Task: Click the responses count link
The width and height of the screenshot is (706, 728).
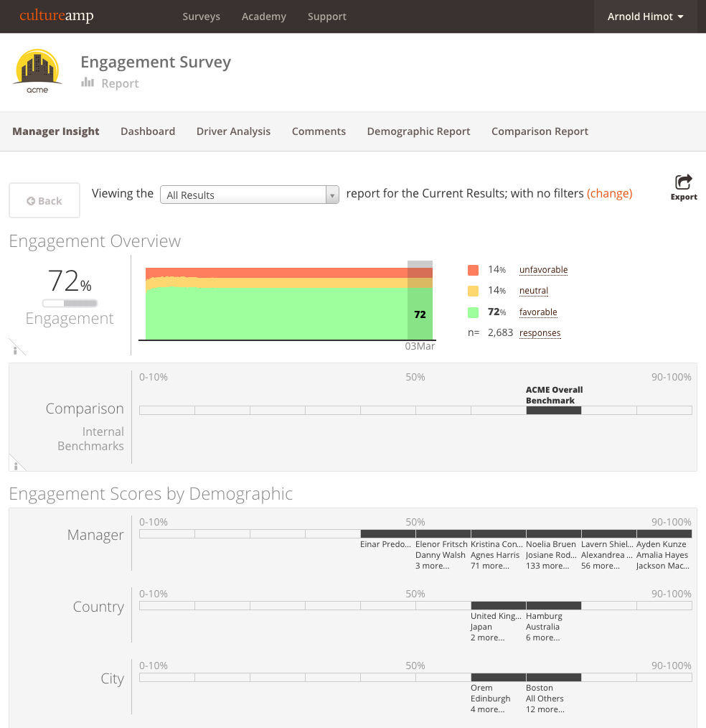Action: (x=540, y=333)
